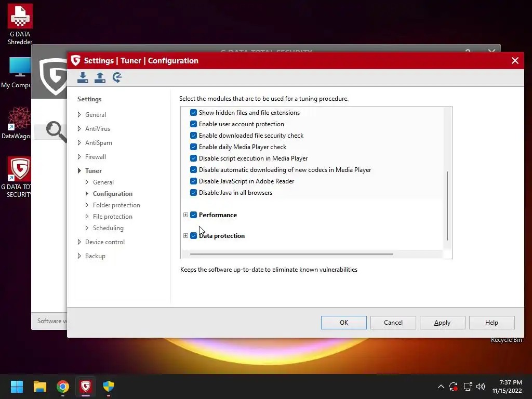Toggle Enable downloaded file security check
Image resolution: width=532 pixels, height=399 pixels.
pyautogui.click(x=193, y=136)
